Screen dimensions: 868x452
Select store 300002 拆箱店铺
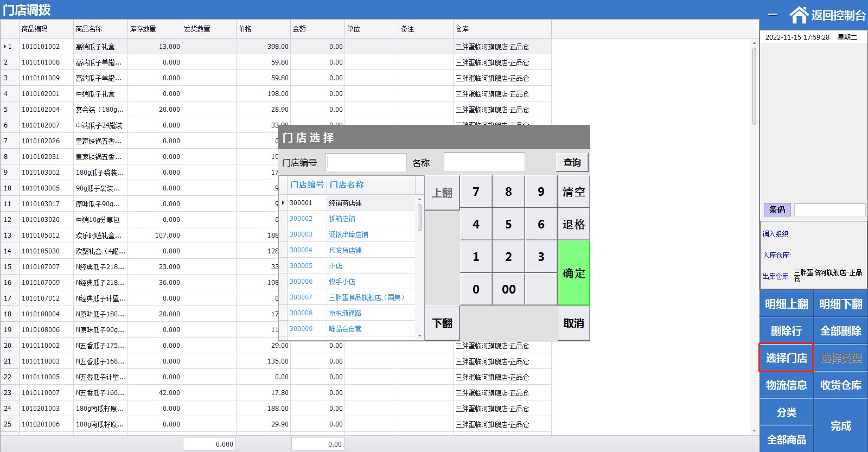pyautogui.click(x=347, y=219)
